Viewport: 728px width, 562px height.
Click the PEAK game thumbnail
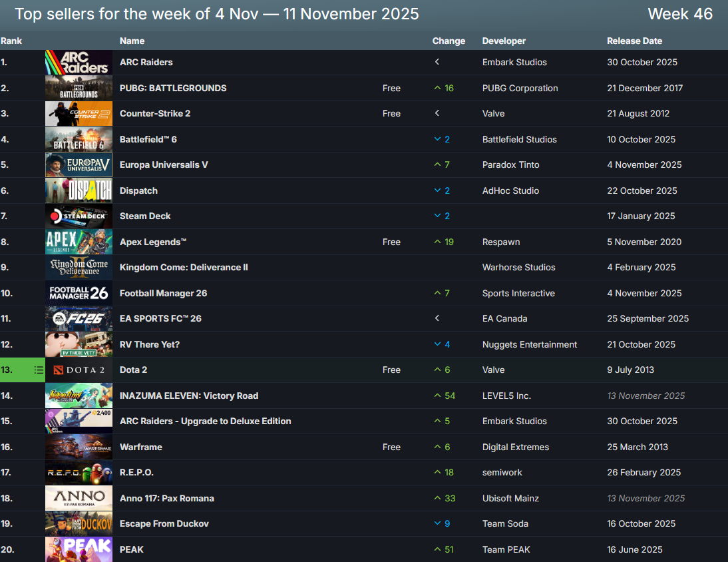point(79,549)
